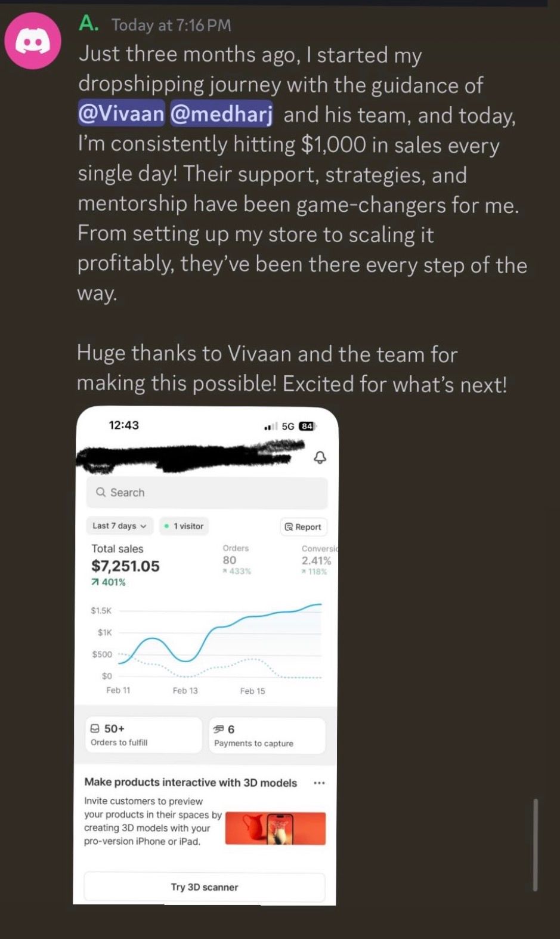The height and width of the screenshot is (939, 560).
Task: Click the @Vivaan mention
Action: [121, 113]
